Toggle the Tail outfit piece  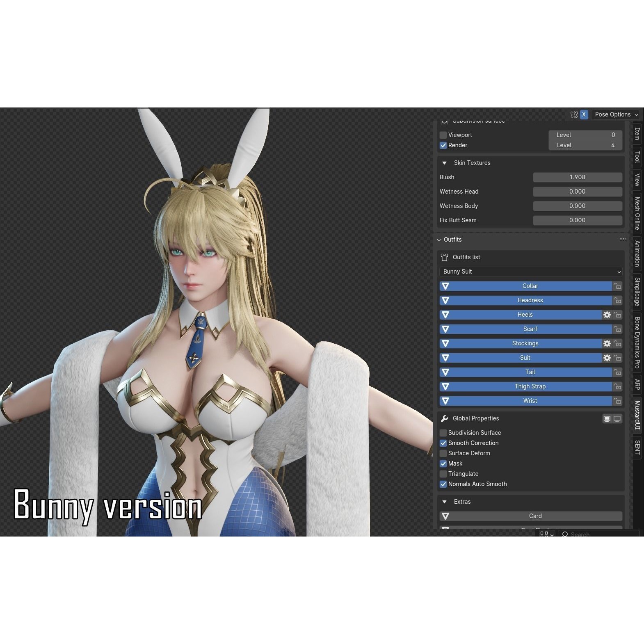click(x=525, y=372)
